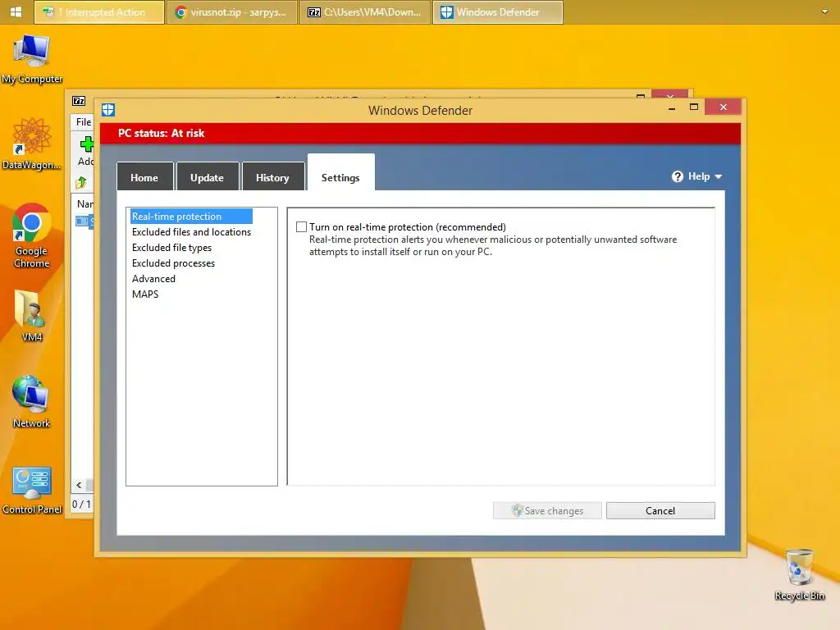The height and width of the screenshot is (630, 840).
Task: Switch to Interrupted Action taskbar item
Action: [x=99, y=11]
